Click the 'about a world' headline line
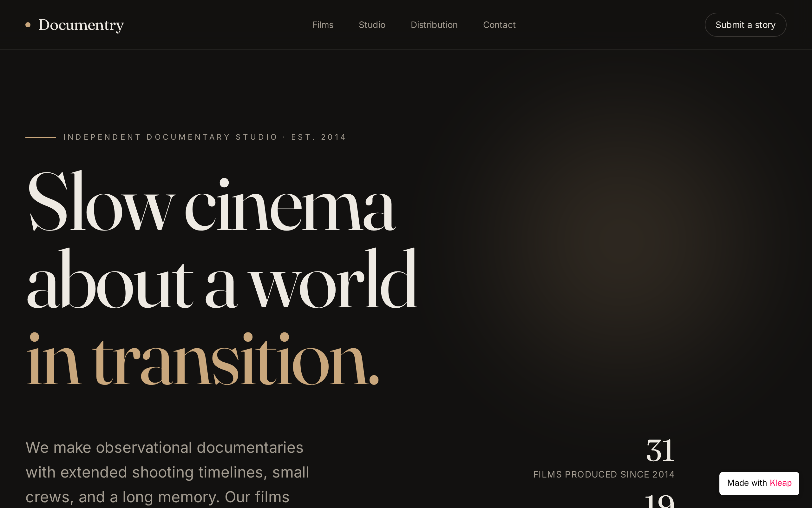Screen dimensions: 812x508 222,278
